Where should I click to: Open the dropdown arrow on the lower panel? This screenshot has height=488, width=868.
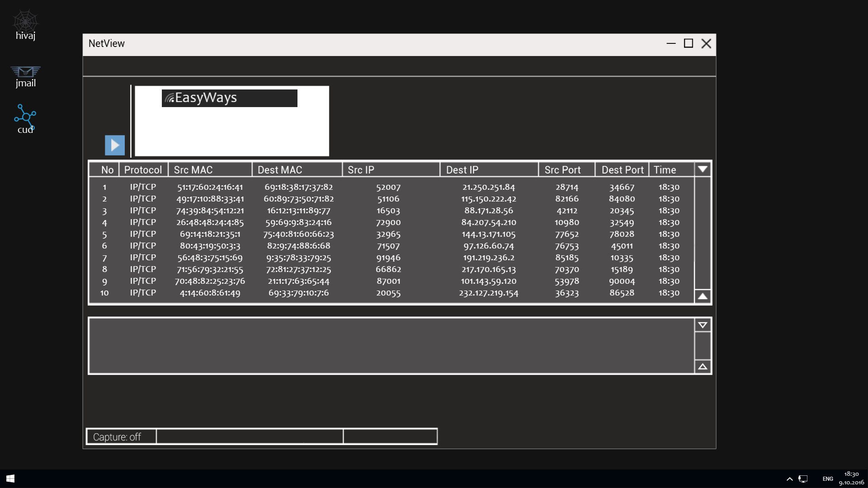click(x=702, y=324)
